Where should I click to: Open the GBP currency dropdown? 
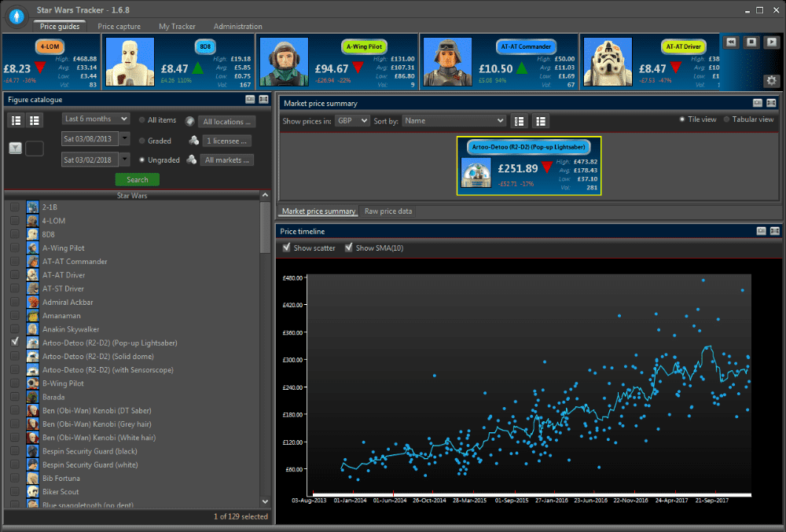point(352,121)
